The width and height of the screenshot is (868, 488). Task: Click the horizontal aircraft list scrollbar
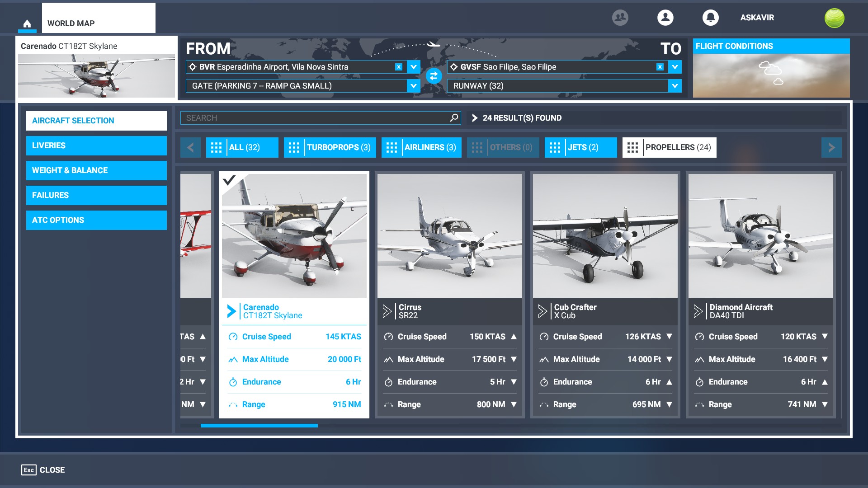click(x=259, y=426)
